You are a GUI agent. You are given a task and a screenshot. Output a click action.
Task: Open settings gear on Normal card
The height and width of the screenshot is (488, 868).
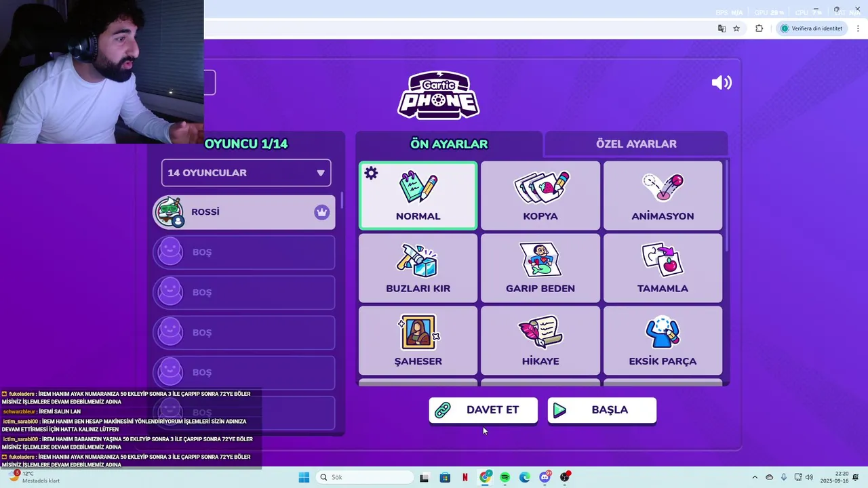click(x=371, y=174)
